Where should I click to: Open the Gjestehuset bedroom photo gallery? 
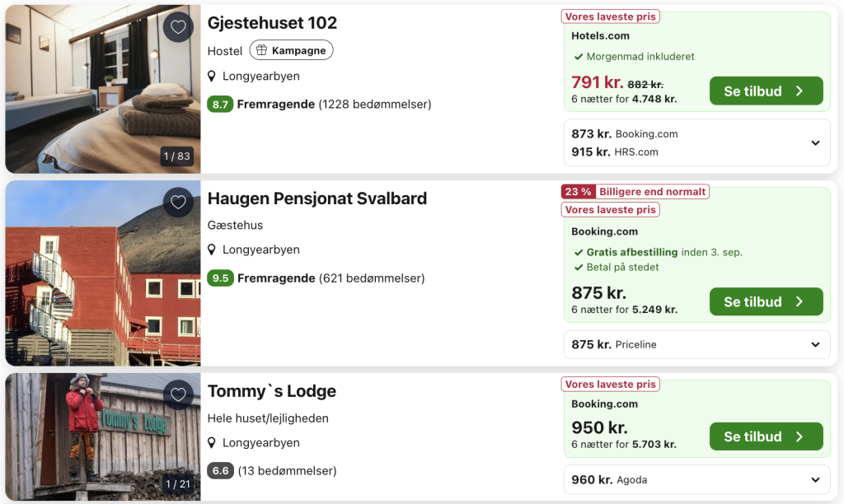(103, 89)
